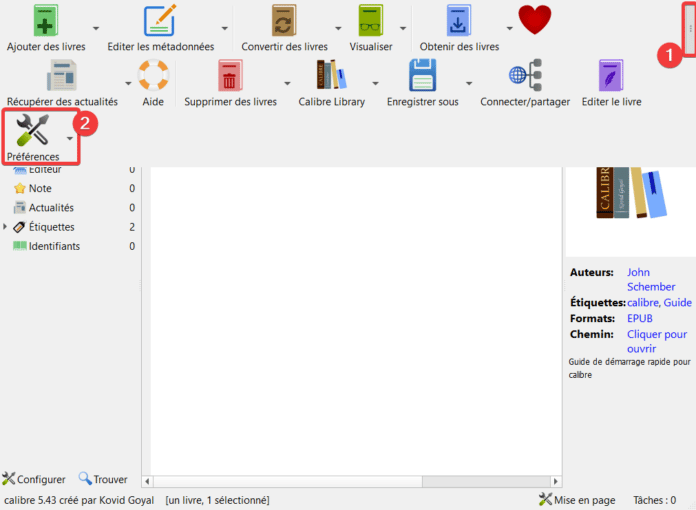
Task: Click the Ajouter des livres icon
Action: coord(46,21)
